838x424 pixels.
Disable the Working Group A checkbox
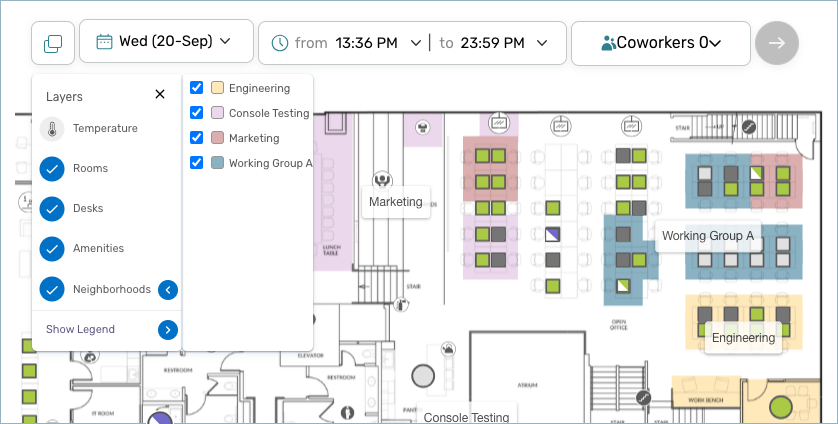[197, 163]
